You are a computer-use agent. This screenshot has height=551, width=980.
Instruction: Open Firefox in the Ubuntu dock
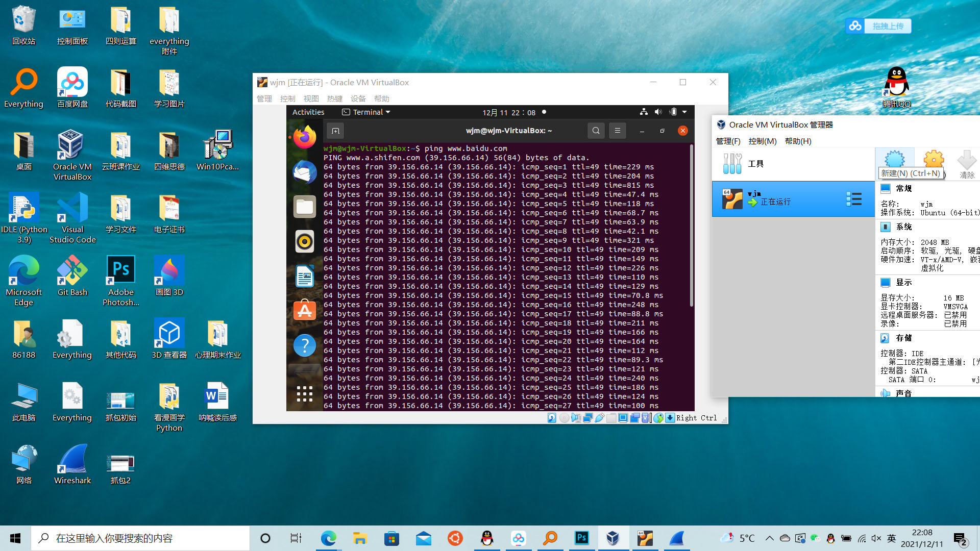pyautogui.click(x=304, y=137)
